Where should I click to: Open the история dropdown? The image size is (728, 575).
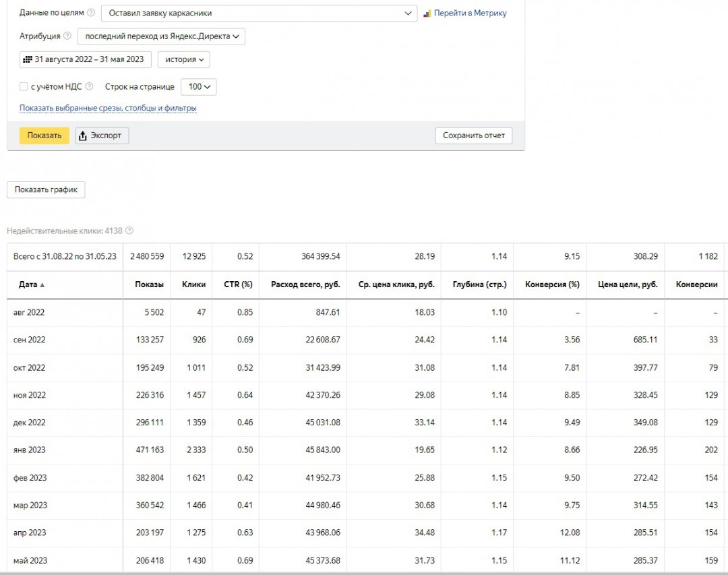[x=183, y=59]
